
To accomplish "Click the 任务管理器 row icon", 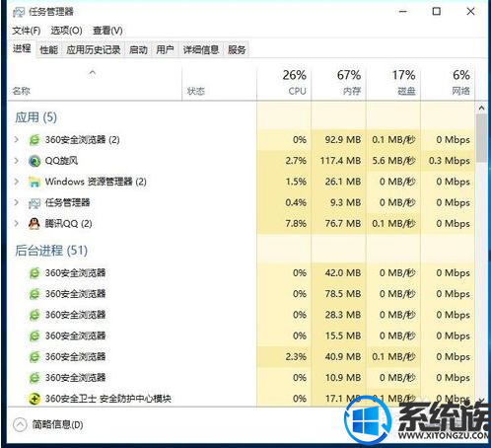I will (x=35, y=203).
